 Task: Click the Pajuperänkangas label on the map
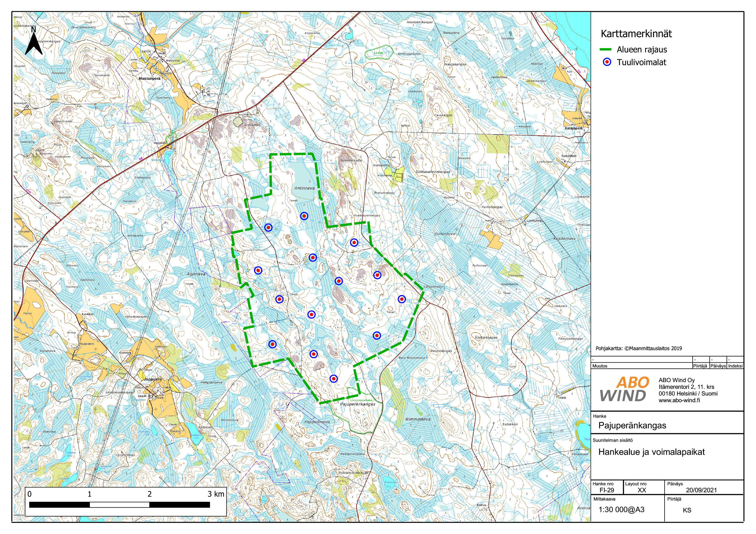[x=358, y=404]
